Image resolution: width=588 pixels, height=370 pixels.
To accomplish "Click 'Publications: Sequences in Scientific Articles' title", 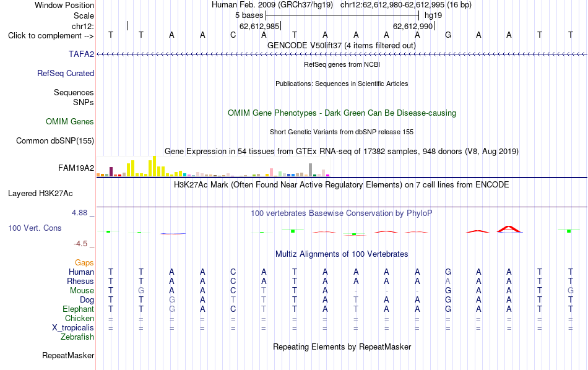I will click(342, 84).
